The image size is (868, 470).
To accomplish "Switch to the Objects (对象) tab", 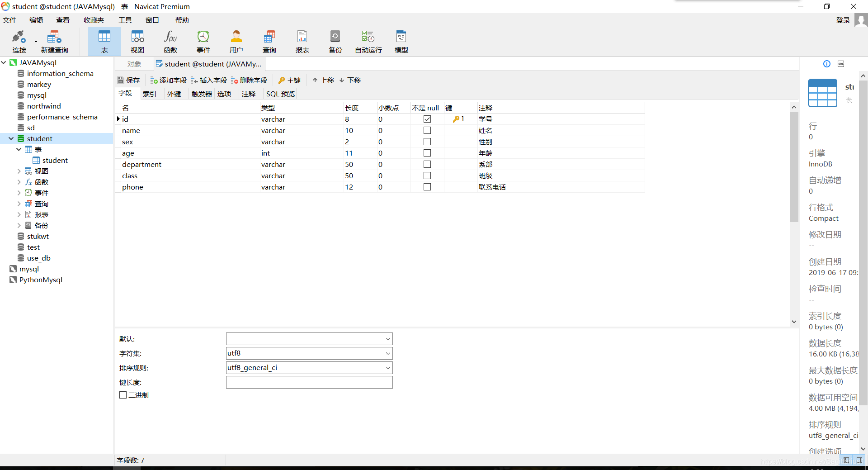I will [134, 64].
